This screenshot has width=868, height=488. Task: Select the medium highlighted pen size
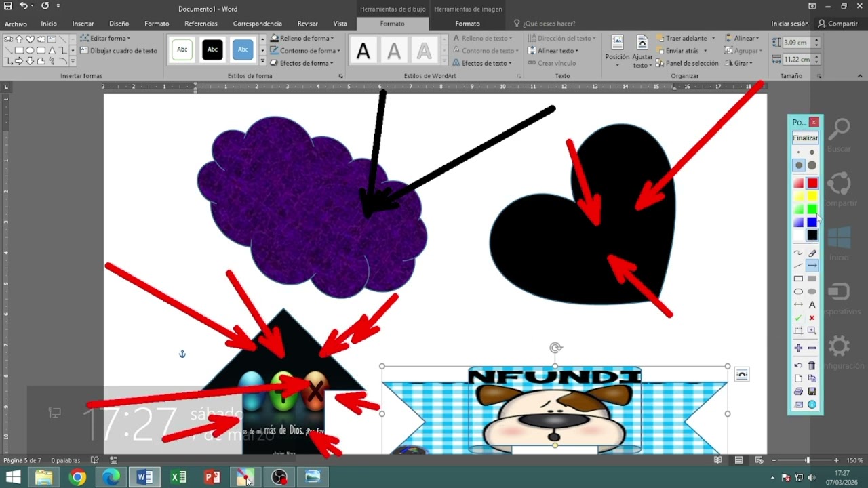[x=798, y=165]
